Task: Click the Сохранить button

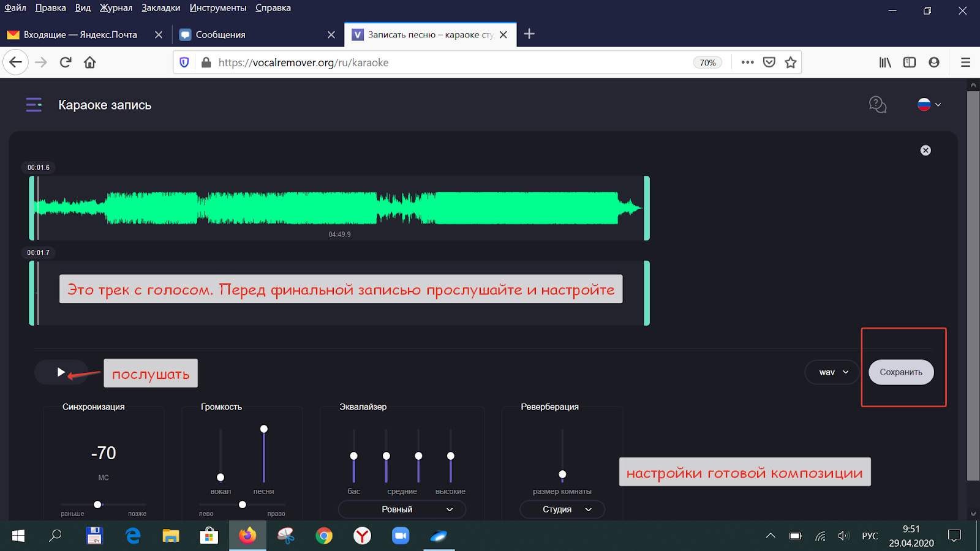Action: coord(901,372)
